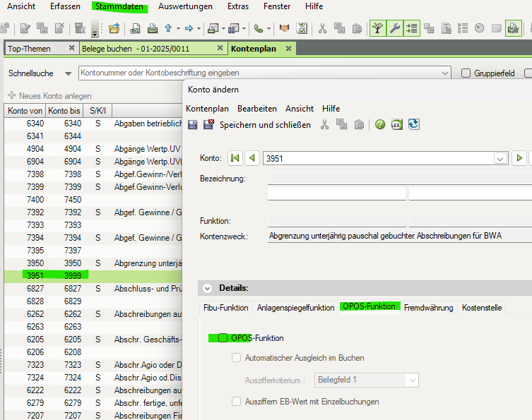532x420 pixels.
Task: Open the Stammdaten menu
Action: 119,6
